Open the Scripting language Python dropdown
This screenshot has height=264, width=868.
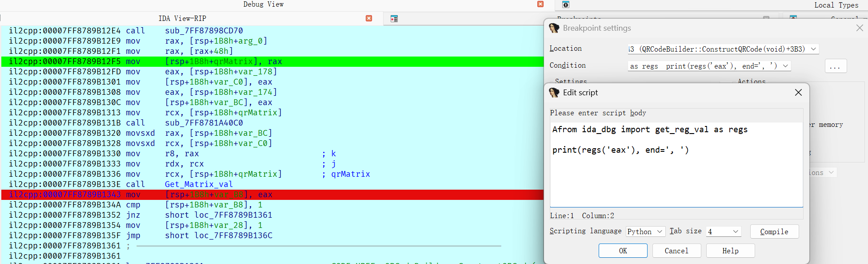645,232
